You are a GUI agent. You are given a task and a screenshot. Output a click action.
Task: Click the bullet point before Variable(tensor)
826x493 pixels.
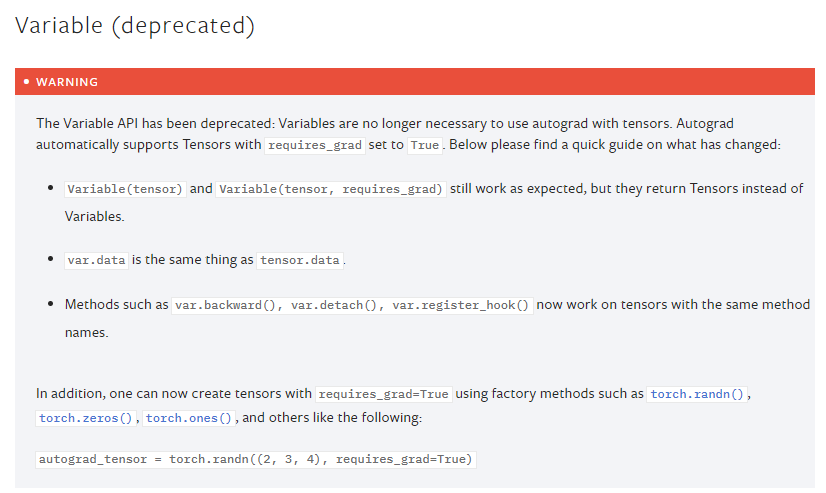click(51, 189)
